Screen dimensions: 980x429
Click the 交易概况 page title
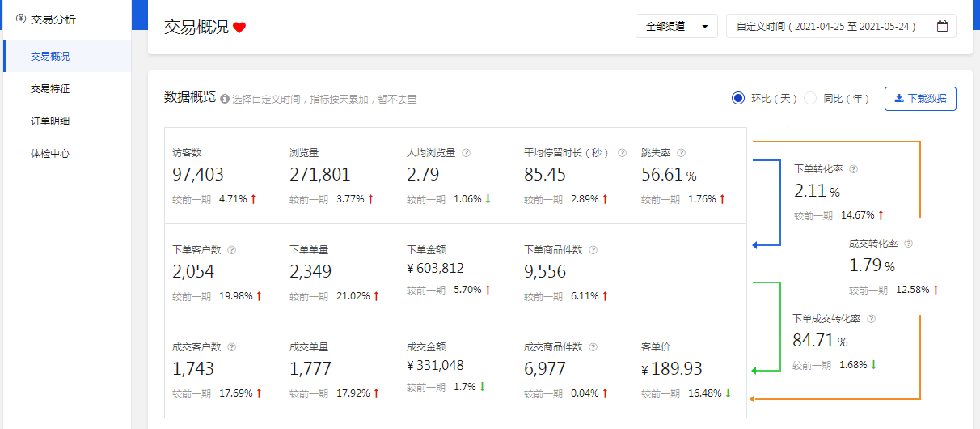(x=196, y=27)
